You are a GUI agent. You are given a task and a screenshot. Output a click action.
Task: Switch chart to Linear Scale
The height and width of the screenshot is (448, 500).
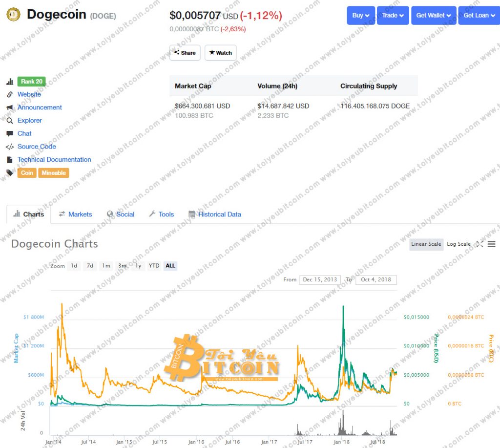(x=426, y=244)
